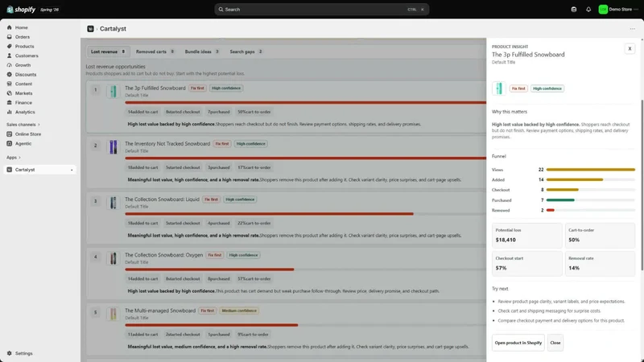Open the Growth icon in sidebar
The image size is (644, 362).
[x=9, y=65]
